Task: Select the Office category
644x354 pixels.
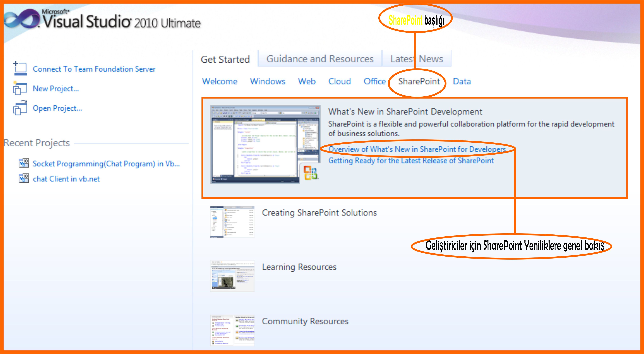Action: click(x=374, y=81)
